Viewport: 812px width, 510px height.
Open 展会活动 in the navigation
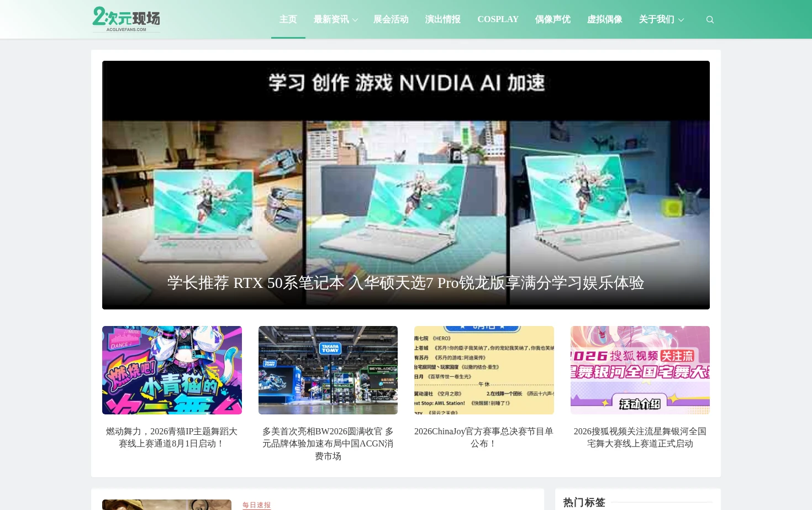coord(391,19)
